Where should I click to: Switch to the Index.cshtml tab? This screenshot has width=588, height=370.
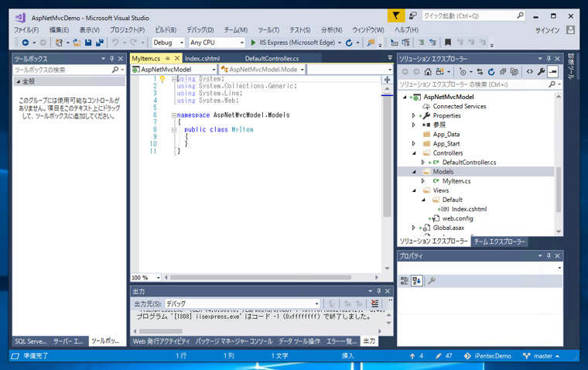tap(203, 59)
